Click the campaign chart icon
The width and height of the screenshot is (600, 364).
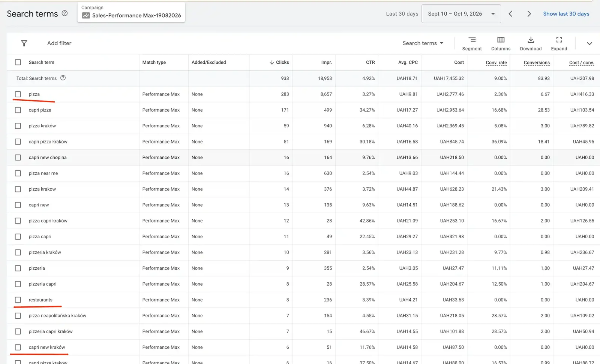coord(86,15)
